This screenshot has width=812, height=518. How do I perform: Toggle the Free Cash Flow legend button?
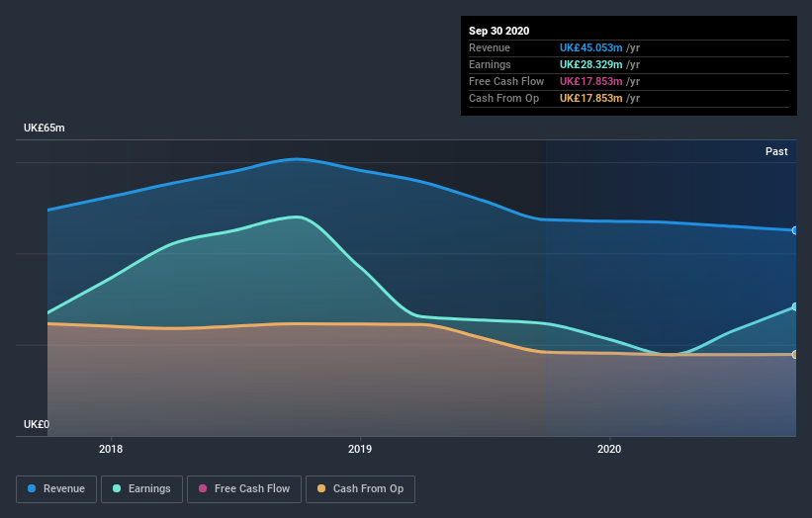click(x=244, y=489)
